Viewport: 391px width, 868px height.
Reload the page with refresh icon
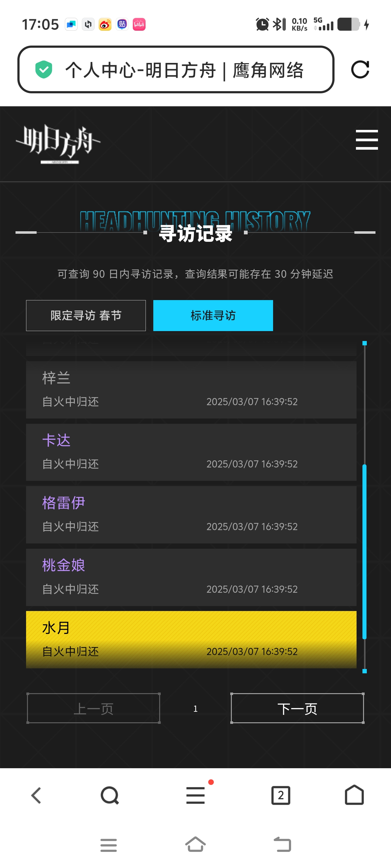360,70
